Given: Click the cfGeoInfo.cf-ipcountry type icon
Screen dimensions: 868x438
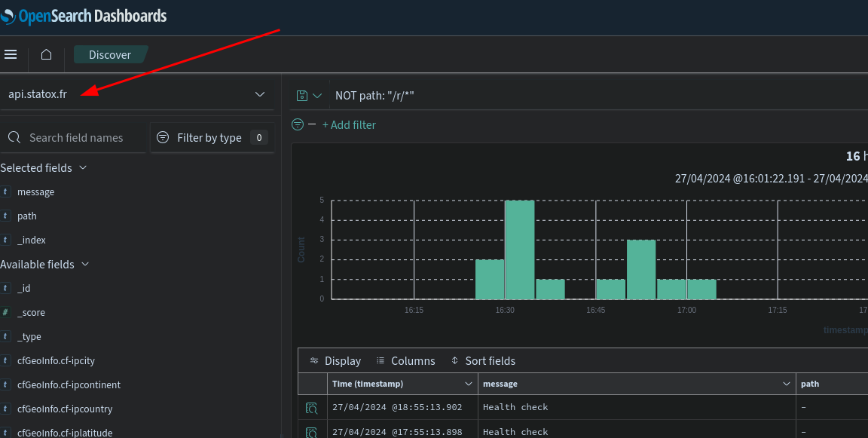Looking at the screenshot, I should click(x=5, y=409).
